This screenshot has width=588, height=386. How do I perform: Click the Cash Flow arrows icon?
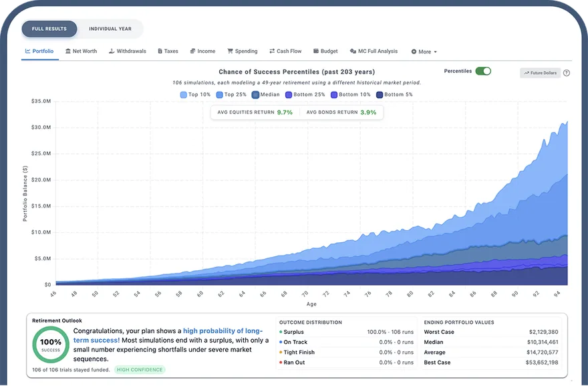272,51
